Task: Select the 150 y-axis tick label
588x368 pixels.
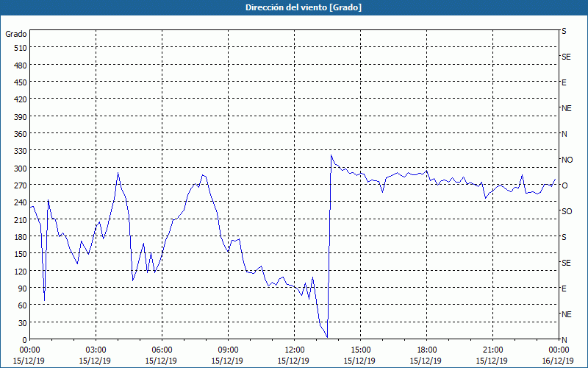Action: 21,254
